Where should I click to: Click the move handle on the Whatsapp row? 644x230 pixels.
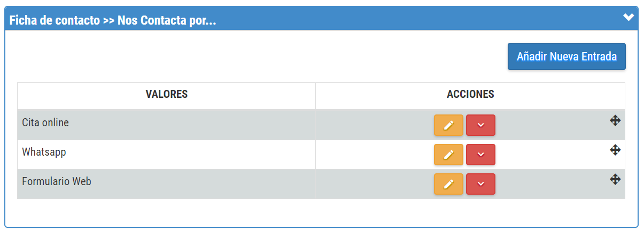[x=615, y=150]
